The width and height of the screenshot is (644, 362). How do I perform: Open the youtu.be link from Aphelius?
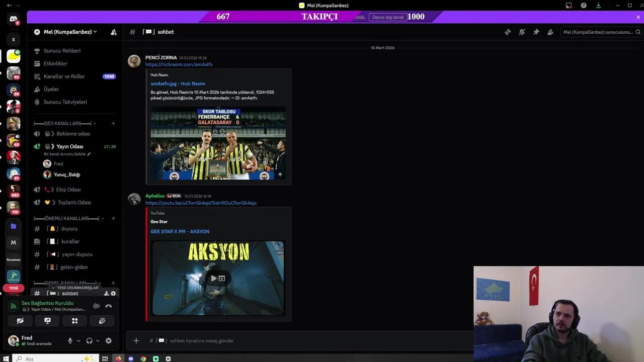201,203
